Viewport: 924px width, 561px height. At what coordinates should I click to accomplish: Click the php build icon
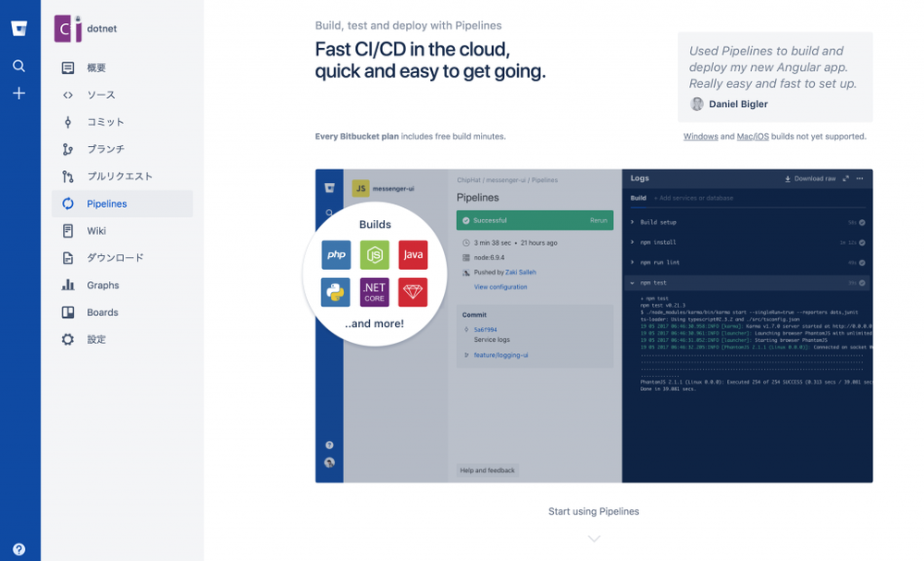336,255
